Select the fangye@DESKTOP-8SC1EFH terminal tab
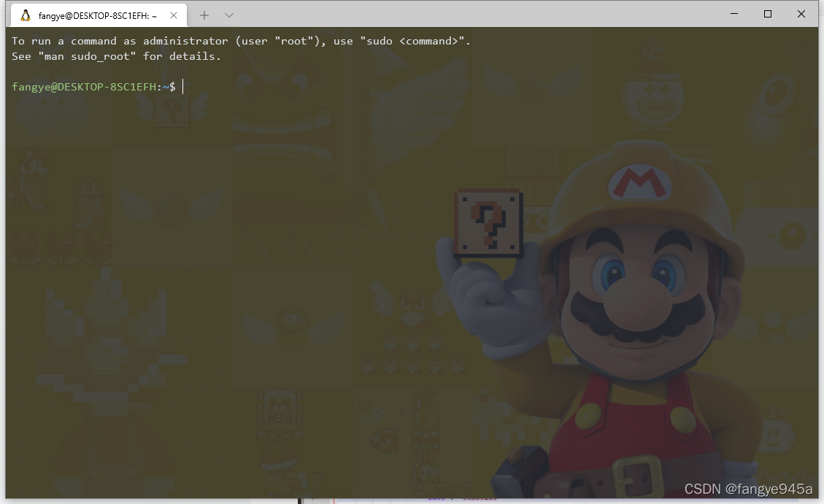 pyautogui.click(x=99, y=15)
